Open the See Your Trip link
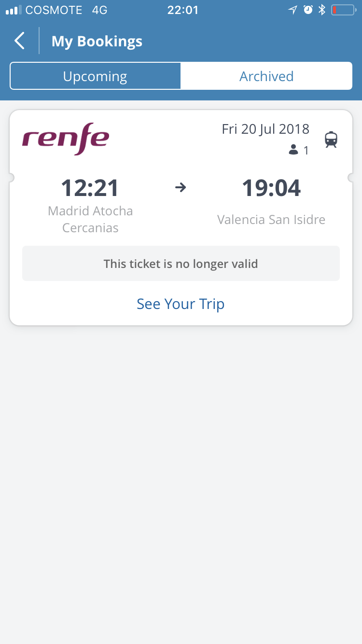The image size is (362, 644). (181, 304)
